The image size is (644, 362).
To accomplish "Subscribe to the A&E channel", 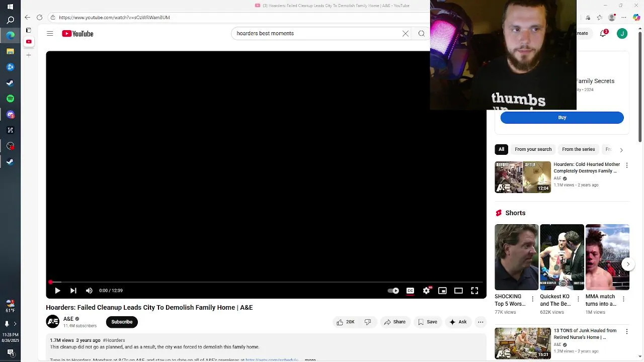I will (x=122, y=322).
